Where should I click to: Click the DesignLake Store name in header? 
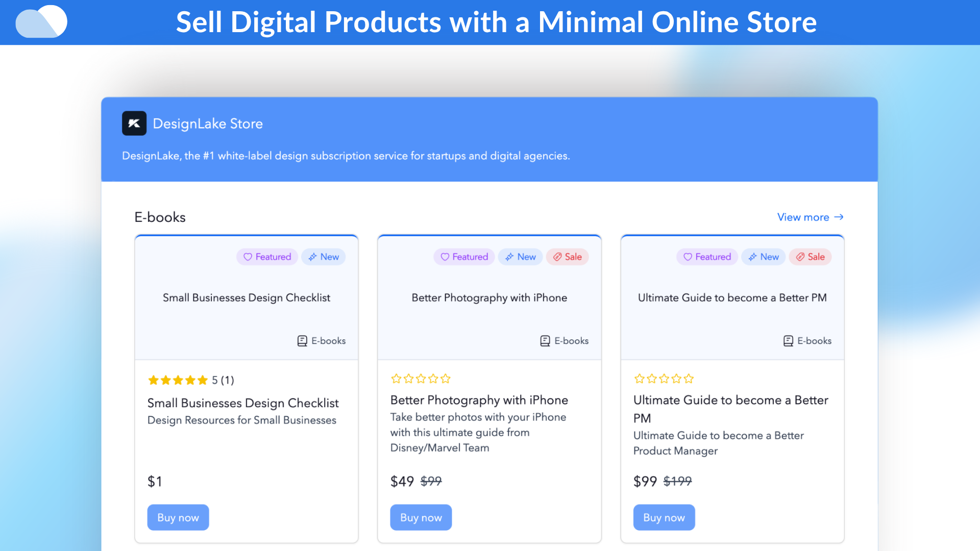coord(208,123)
